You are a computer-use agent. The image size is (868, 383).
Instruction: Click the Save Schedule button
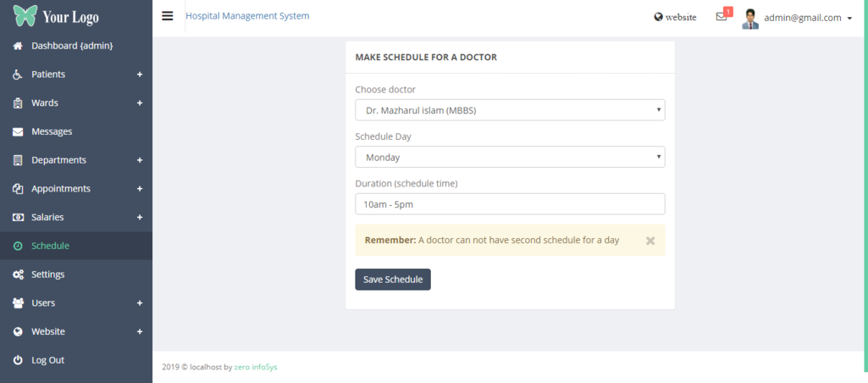pos(393,280)
